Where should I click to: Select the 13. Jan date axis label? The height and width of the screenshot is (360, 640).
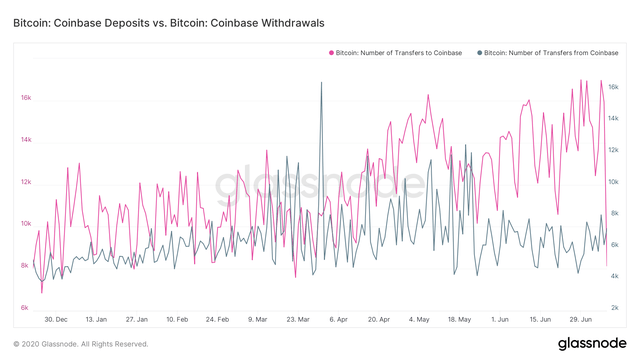coord(96,319)
